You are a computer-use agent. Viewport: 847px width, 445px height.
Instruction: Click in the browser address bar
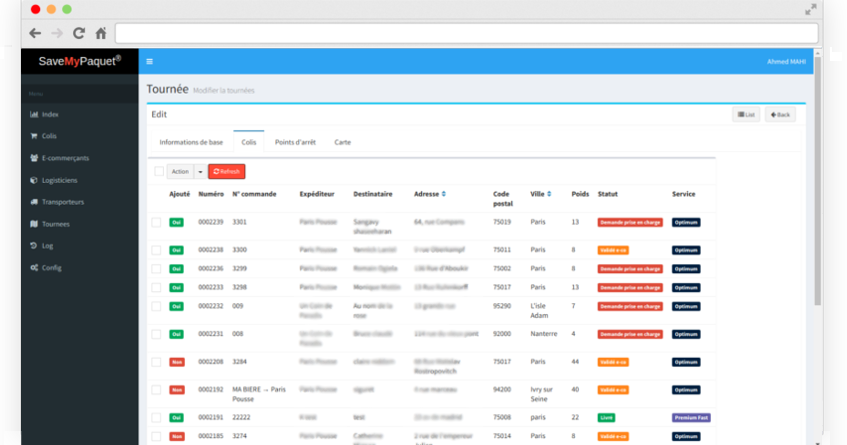465,33
